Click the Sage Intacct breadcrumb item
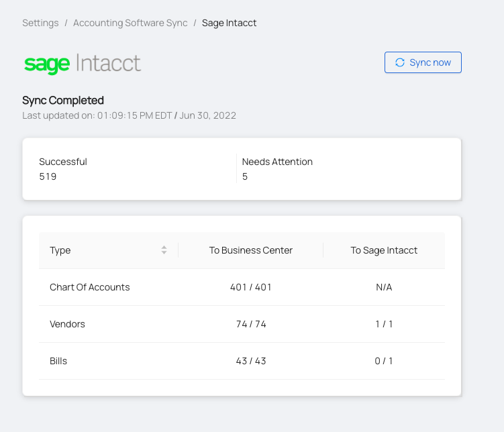 click(229, 23)
